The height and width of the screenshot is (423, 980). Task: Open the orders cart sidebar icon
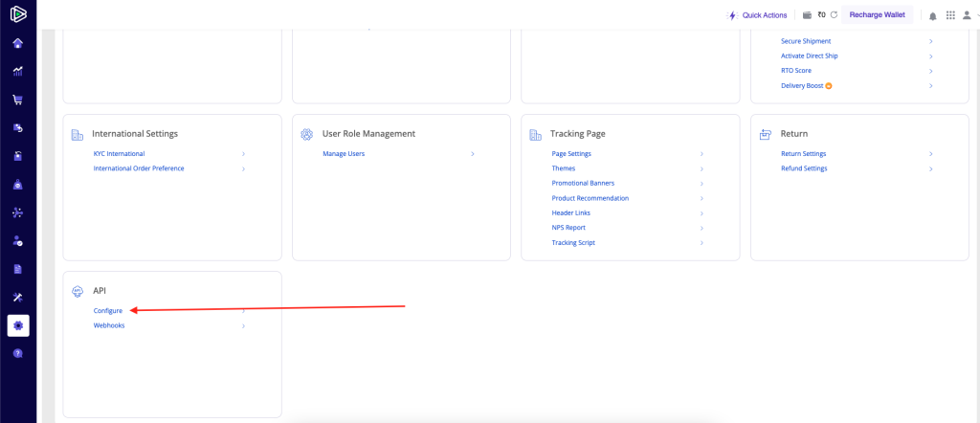[x=18, y=100]
